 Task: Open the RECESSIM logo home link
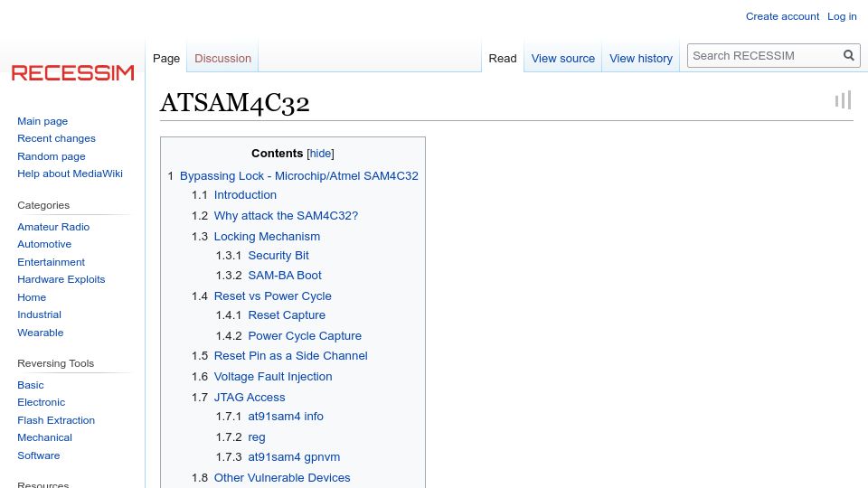72,72
